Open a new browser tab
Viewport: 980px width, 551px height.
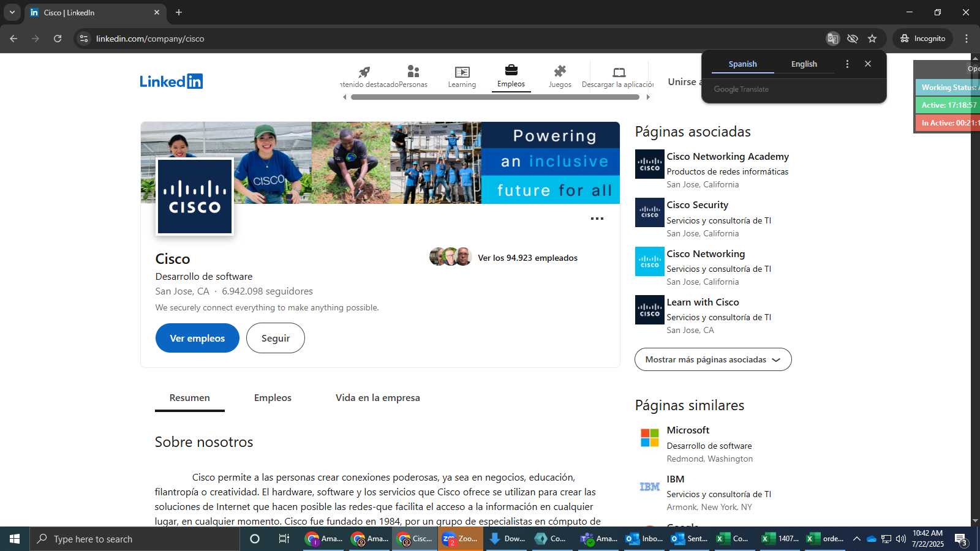[179, 12]
